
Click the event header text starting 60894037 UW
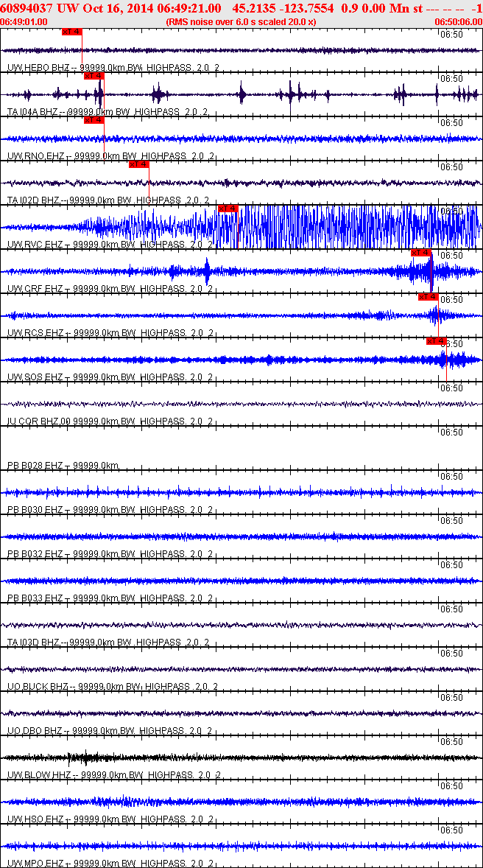(241, 8)
